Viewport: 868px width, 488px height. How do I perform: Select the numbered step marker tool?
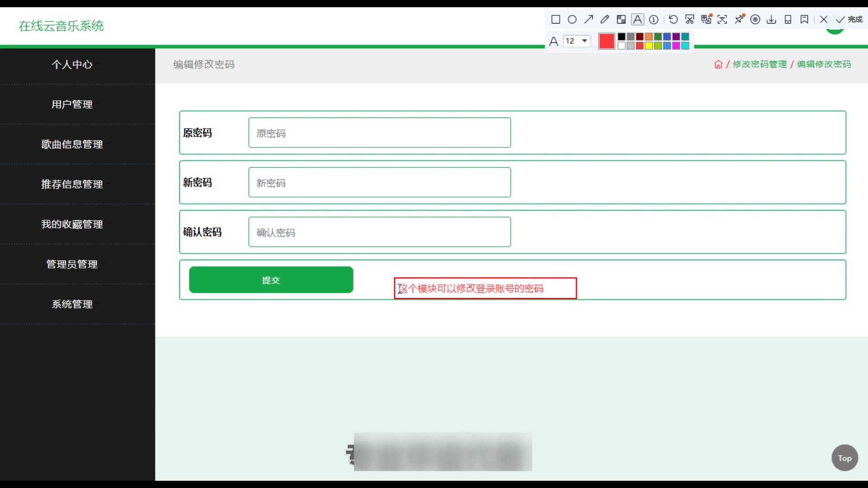tap(654, 19)
